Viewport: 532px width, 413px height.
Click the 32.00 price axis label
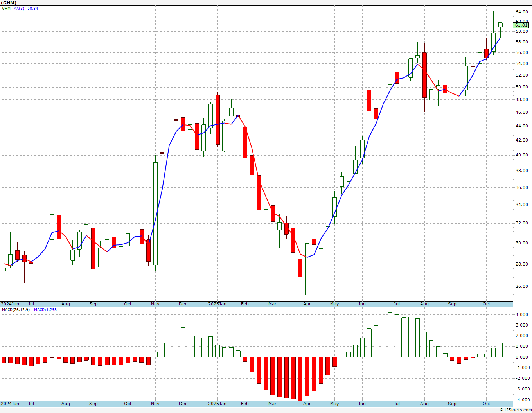point(522,223)
